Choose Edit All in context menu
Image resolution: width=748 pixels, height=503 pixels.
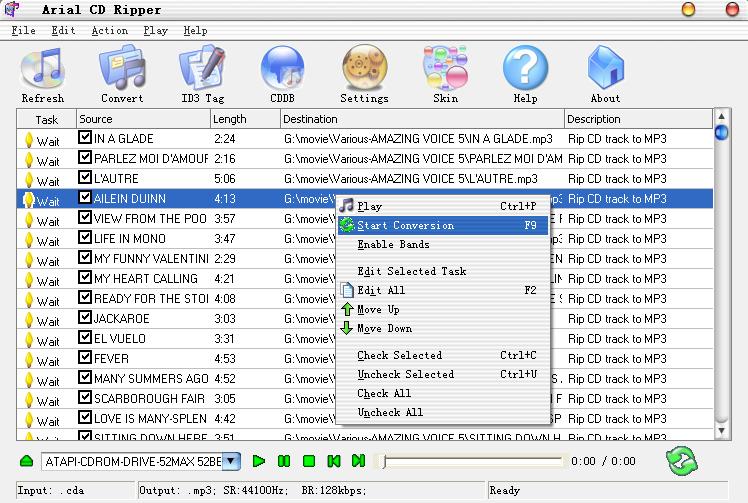pos(443,290)
